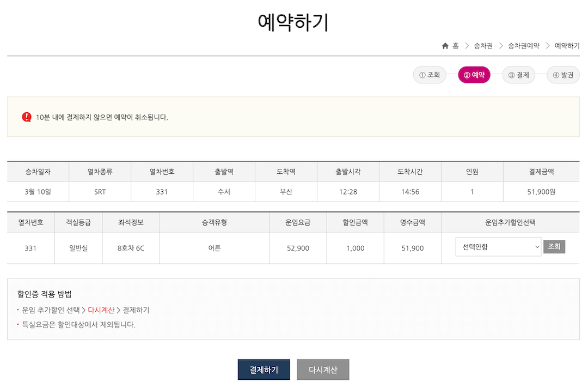
Task: Select the ② 예약 step tab
Action: click(474, 75)
